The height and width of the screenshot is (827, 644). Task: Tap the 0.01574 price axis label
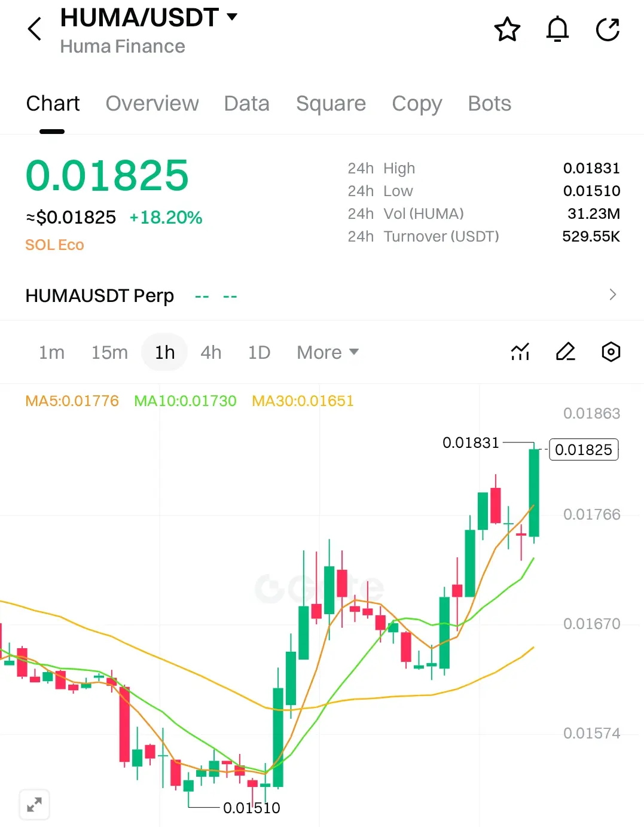591,733
